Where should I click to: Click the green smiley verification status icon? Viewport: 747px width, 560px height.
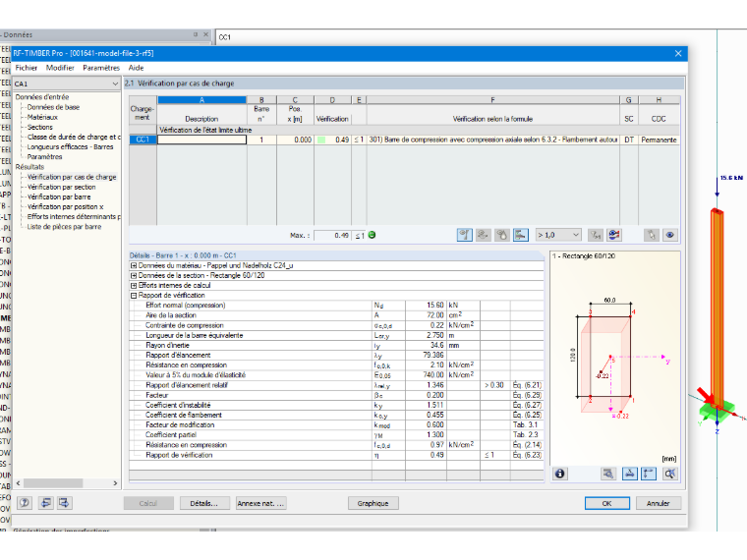click(373, 235)
